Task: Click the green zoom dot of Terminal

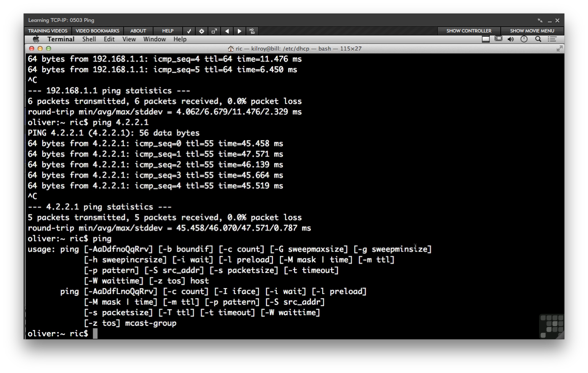Action: click(x=49, y=49)
